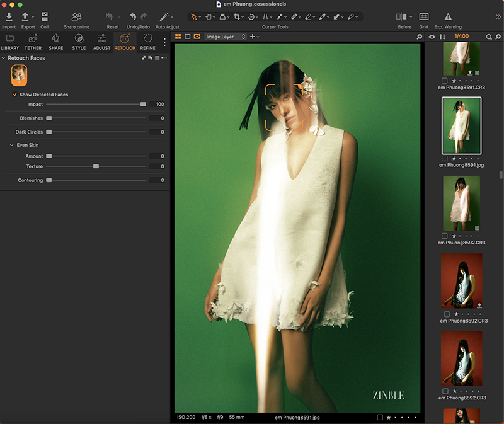Switch to the Adjust tool tab
Viewport: 504px width, 424px height.
pyautogui.click(x=101, y=41)
